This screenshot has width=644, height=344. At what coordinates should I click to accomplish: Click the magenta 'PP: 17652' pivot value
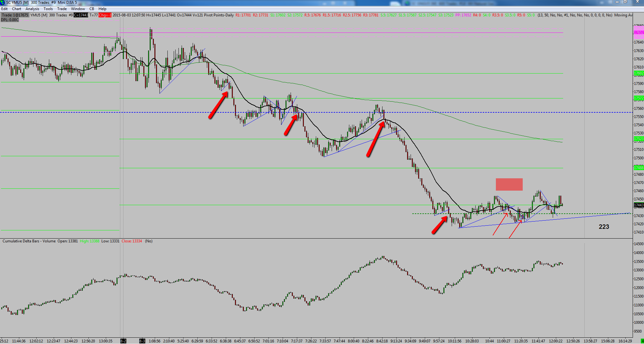(x=463, y=15)
